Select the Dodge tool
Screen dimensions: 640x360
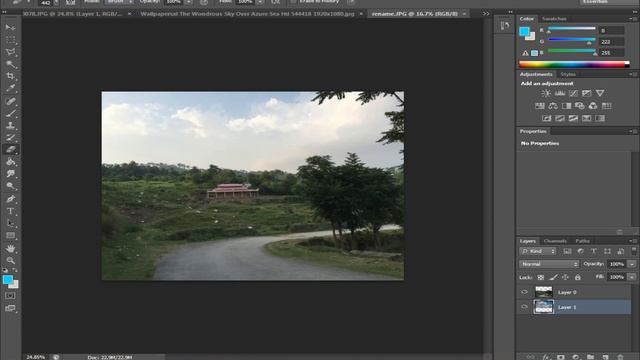point(11,186)
